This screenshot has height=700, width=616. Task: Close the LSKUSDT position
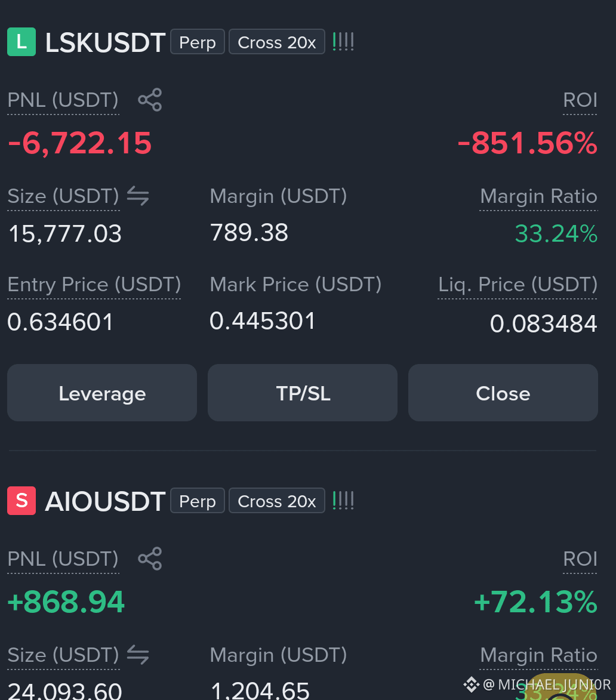tap(503, 393)
